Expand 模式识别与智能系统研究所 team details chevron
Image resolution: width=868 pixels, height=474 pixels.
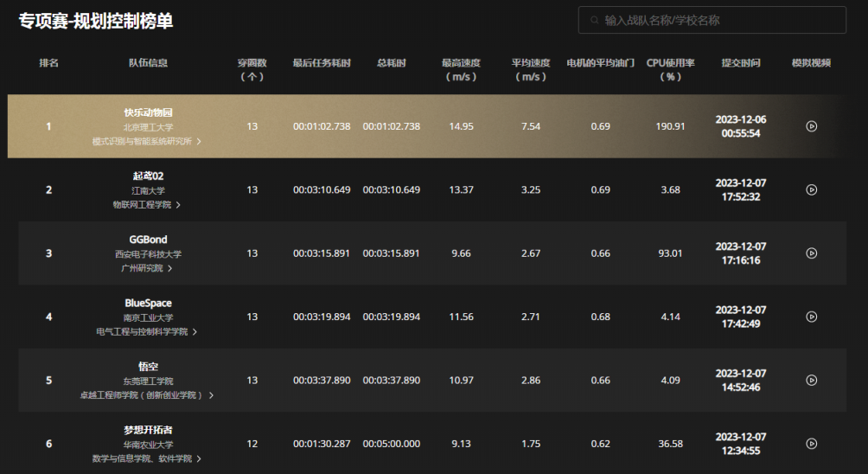(200, 141)
